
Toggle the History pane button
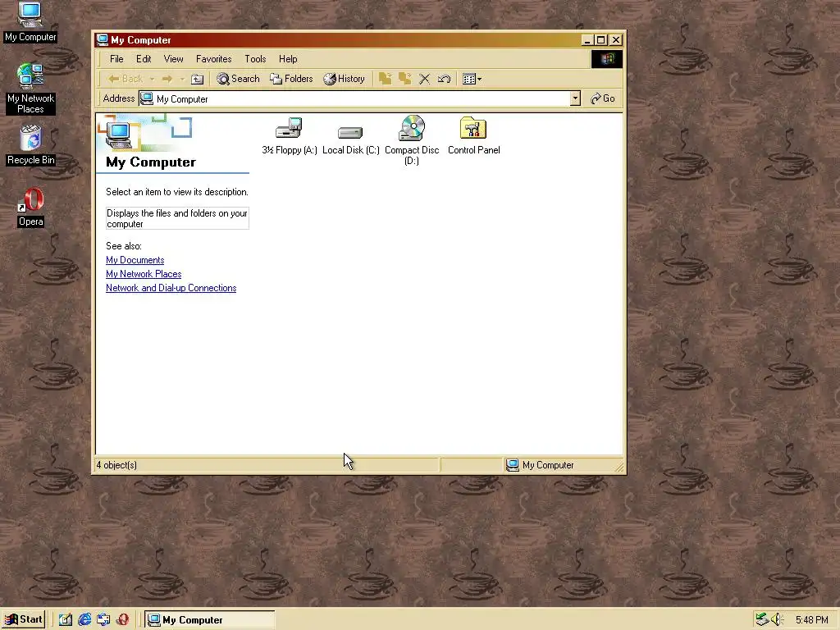pyautogui.click(x=344, y=79)
